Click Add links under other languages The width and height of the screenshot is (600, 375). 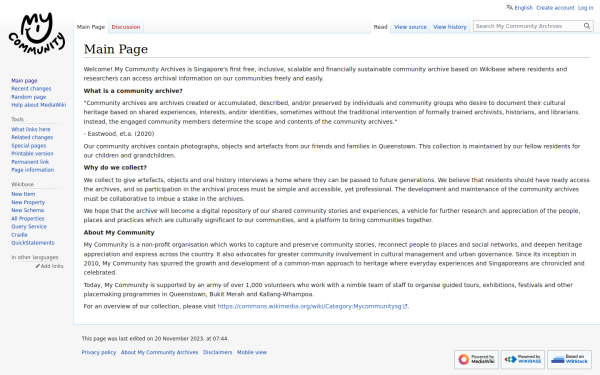pyautogui.click(x=52, y=266)
